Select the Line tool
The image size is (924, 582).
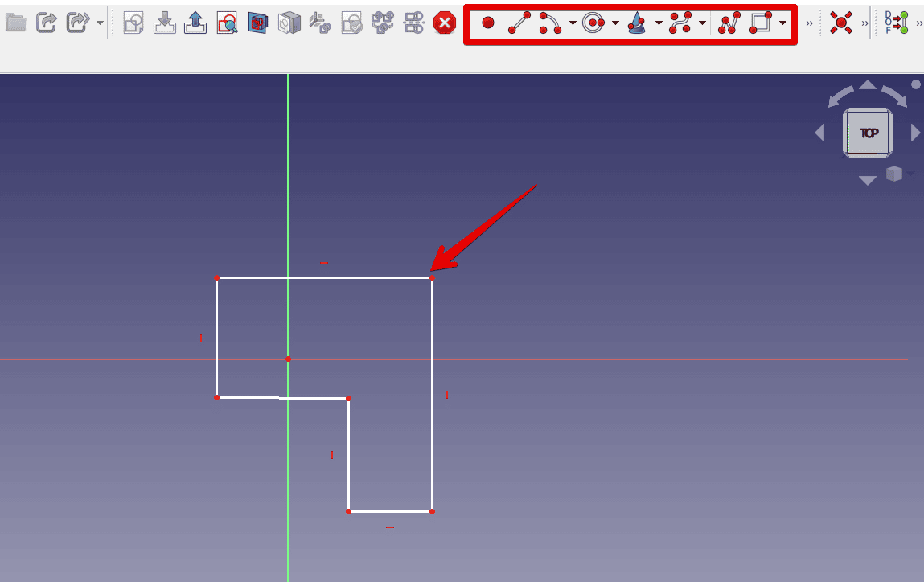(x=519, y=23)
